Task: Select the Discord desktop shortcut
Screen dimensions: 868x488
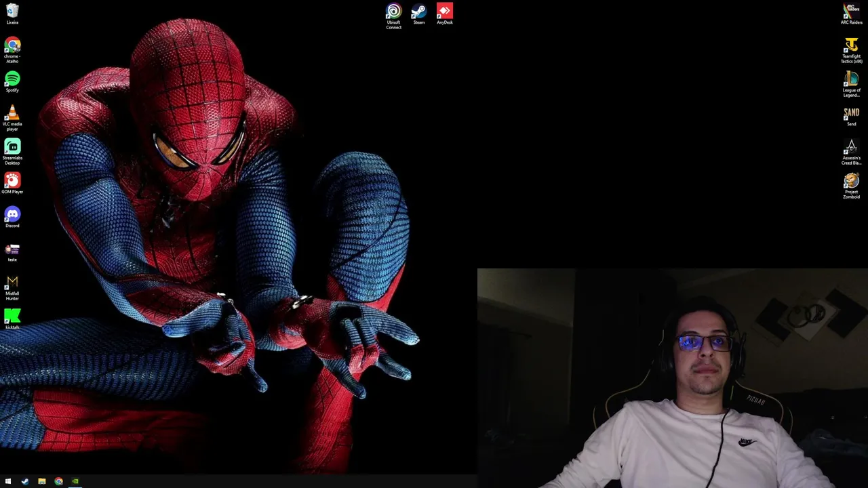Action: pyautogui.click(x=12, y=217)
